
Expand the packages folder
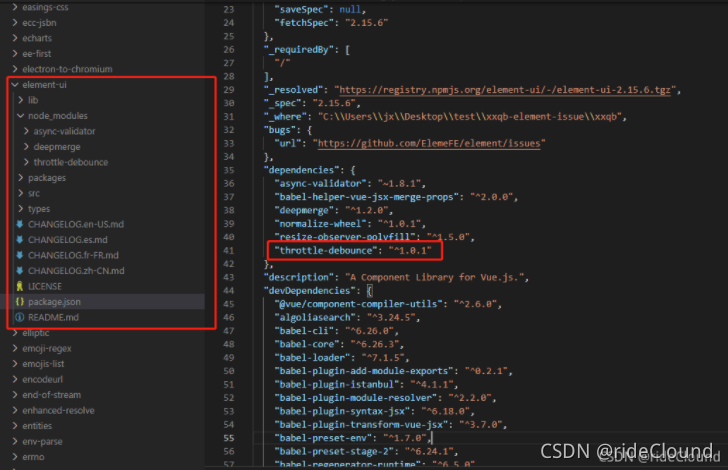point(20,177)
